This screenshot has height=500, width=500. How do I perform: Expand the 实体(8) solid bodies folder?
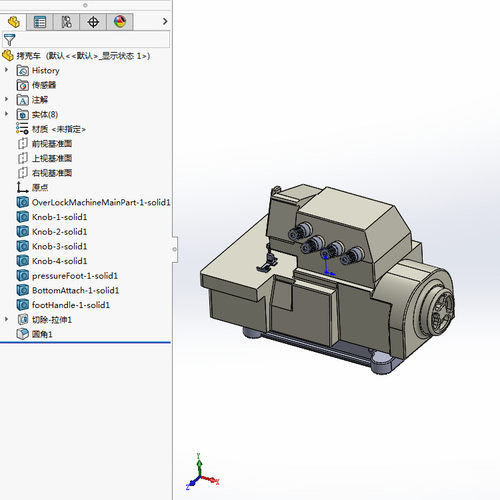tap(6, 114)
